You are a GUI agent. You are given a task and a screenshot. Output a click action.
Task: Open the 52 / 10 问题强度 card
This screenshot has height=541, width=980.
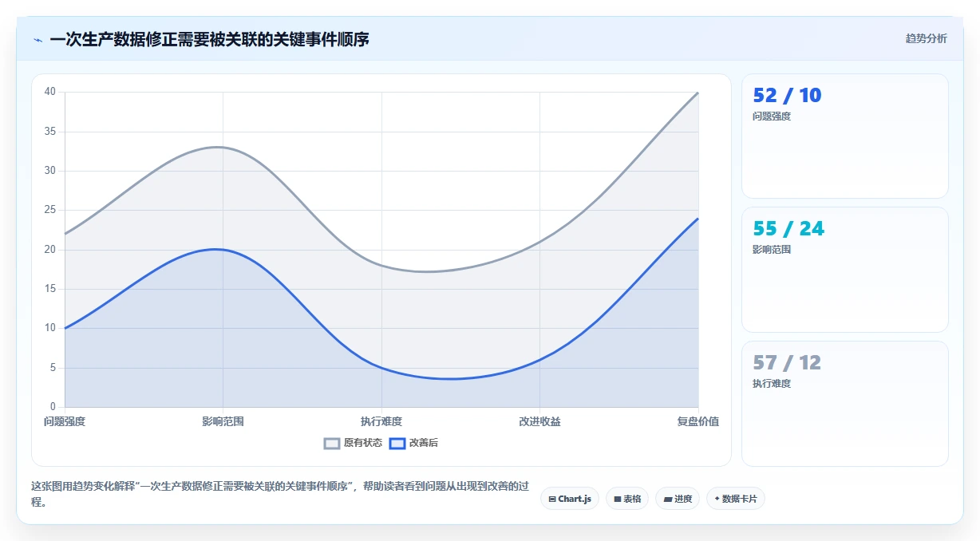pos(845,136)
